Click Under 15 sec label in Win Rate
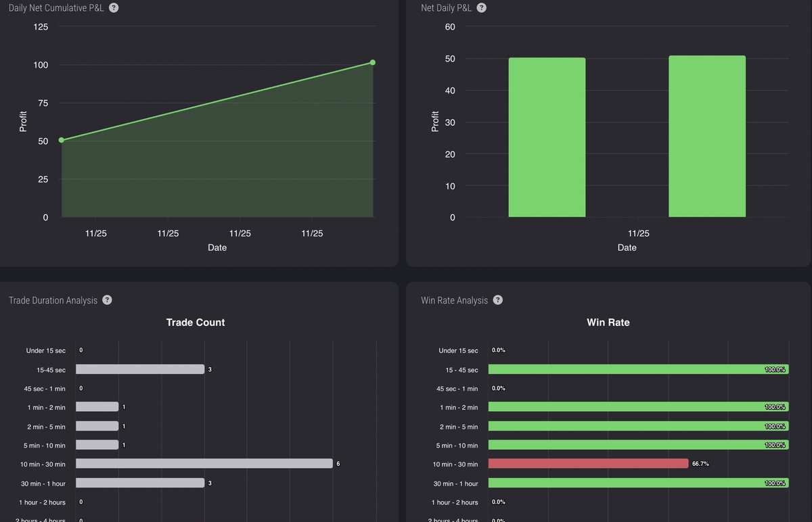 (458, 350)
